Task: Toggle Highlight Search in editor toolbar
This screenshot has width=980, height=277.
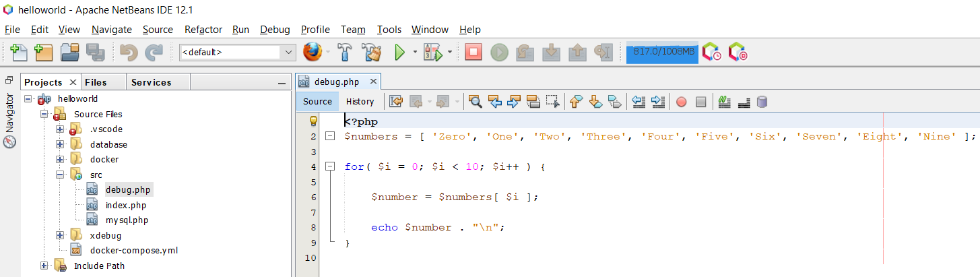Action: 533,102
